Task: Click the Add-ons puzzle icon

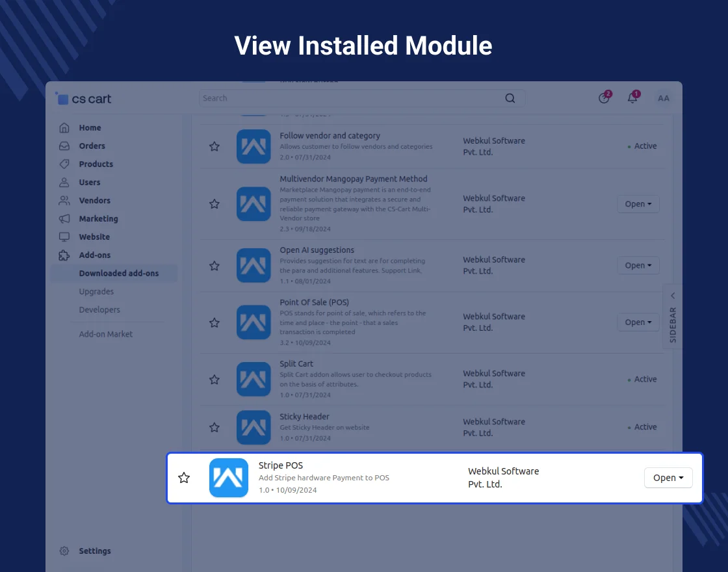Action: [x=64, y=255]
